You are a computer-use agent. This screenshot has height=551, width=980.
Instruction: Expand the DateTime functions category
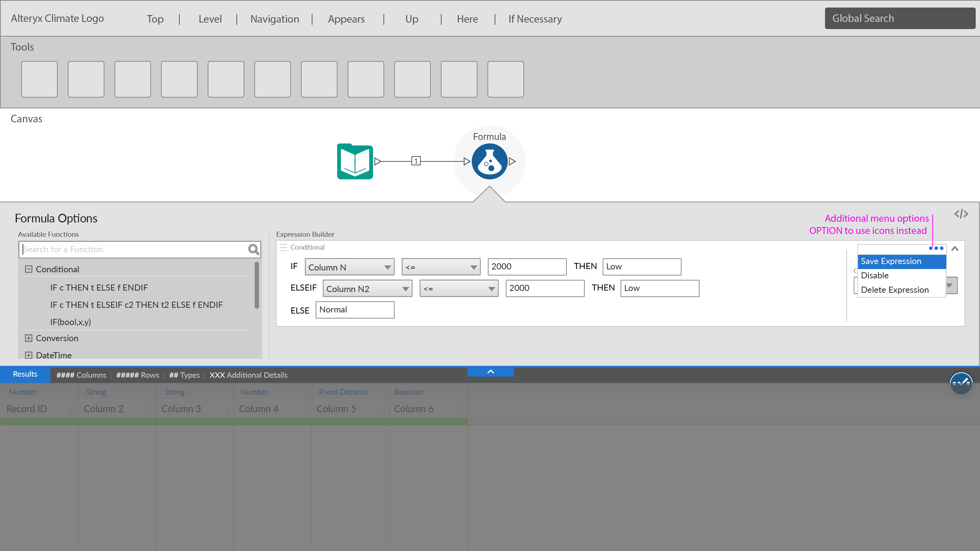pyautogui.click(x=29, y=355)
